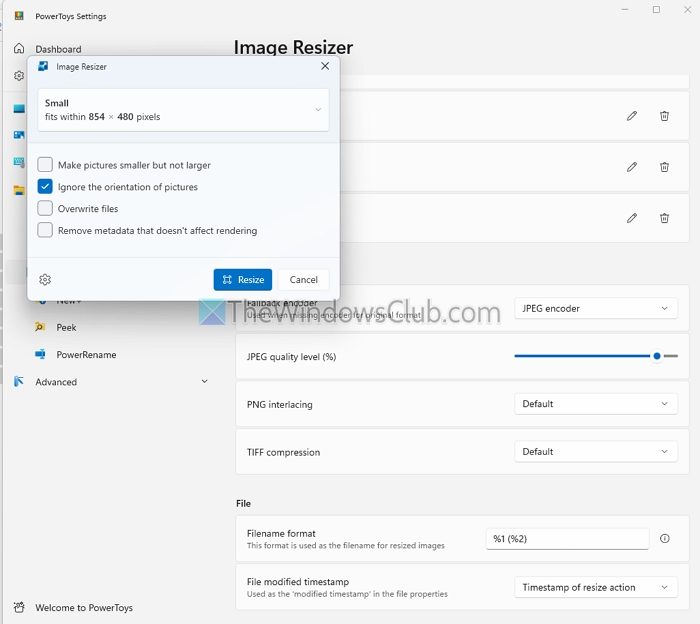Click the "TIFF compression" label

[283, 452]
